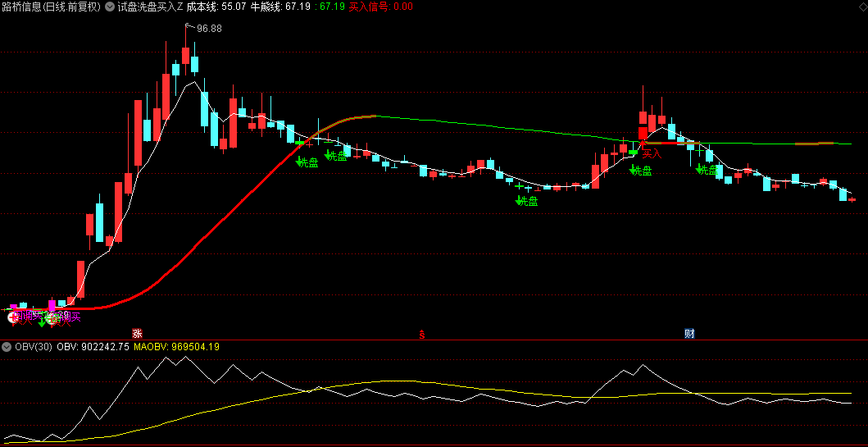868x447 pixels.
Task: Click the 牛熊线: 67.19 readout
Action: click(280, 7)
